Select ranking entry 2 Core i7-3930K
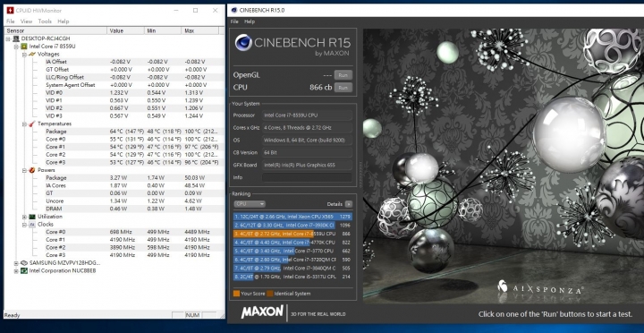Image resolution: width=644 pixels, height=333 pixels. (292, 225)
